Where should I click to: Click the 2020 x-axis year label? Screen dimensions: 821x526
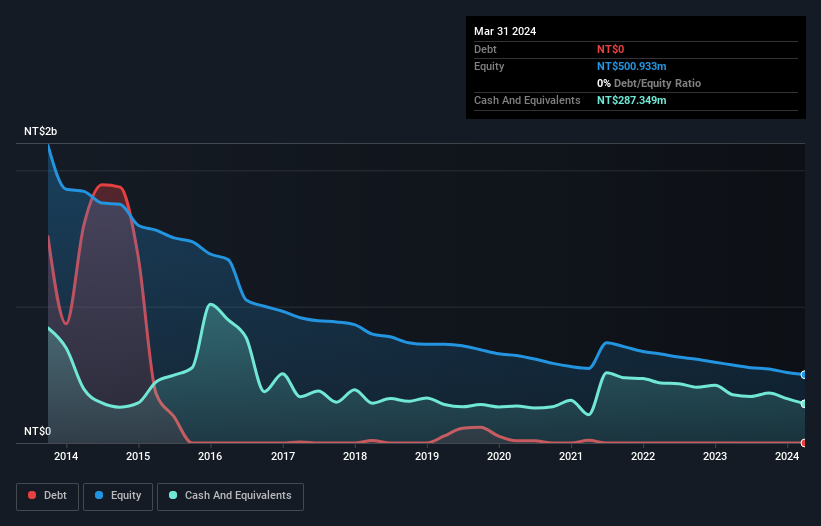(x=499, y=456)
